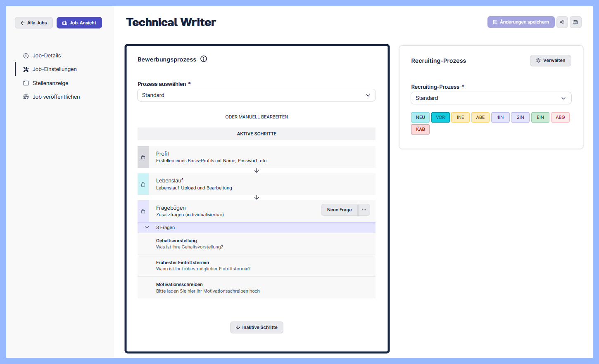This screenshot has width=599, height=364.
Task: Open the three-dots menu for Fragebögen
Action: pyautogui.click(x=364, y=210)
